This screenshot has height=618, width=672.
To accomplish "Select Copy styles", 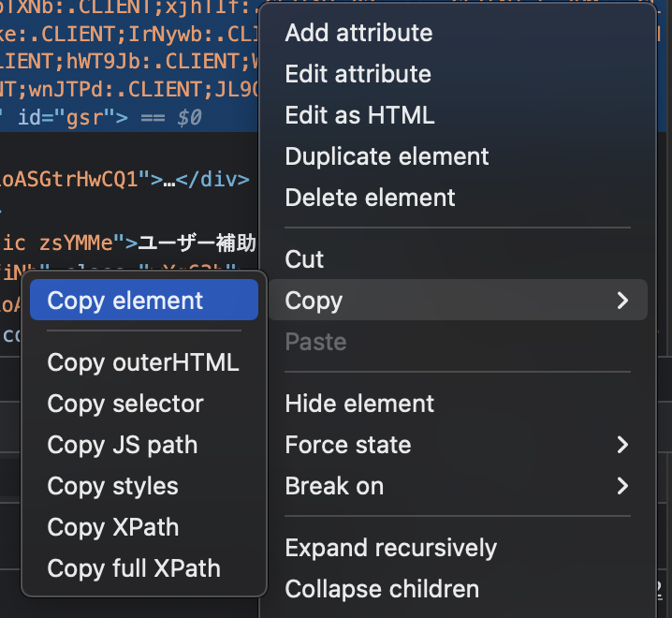I will [144, 486].
